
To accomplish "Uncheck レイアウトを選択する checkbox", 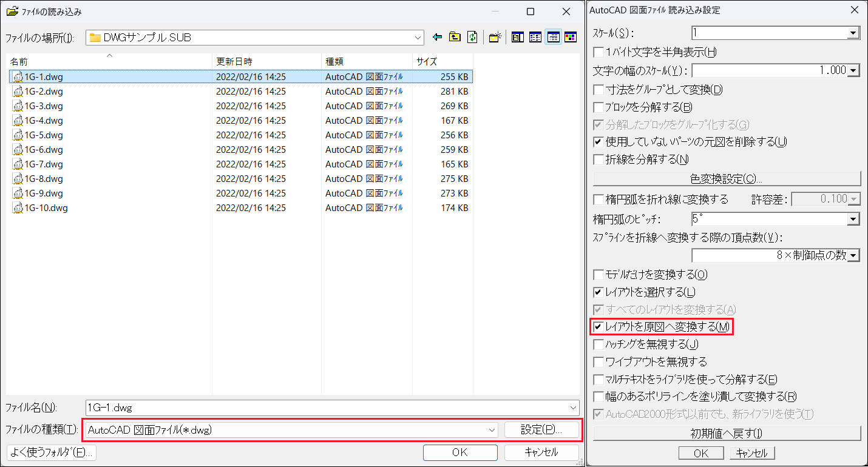I will click(x=598, y=292).
